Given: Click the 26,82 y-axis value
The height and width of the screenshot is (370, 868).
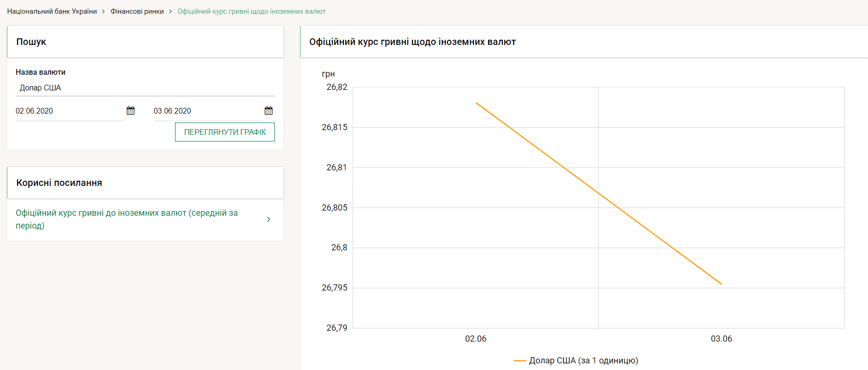Looking at the screenshot, I should click(337, 87).
